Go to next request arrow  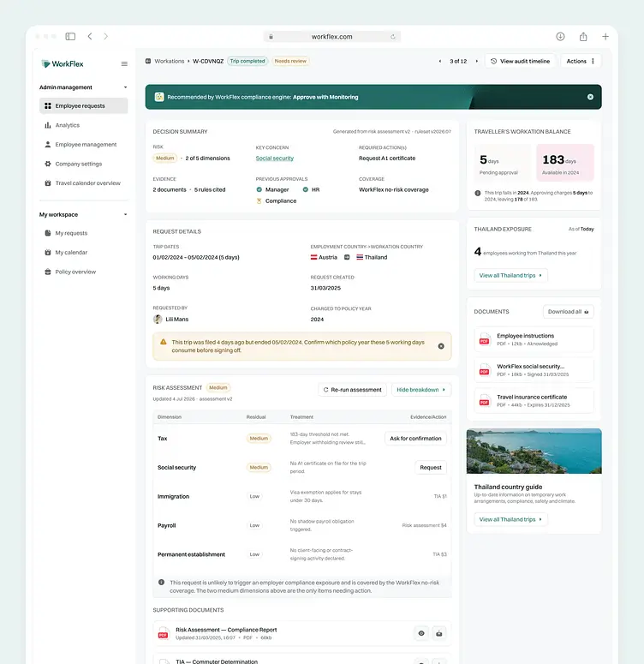coord(477,62)
